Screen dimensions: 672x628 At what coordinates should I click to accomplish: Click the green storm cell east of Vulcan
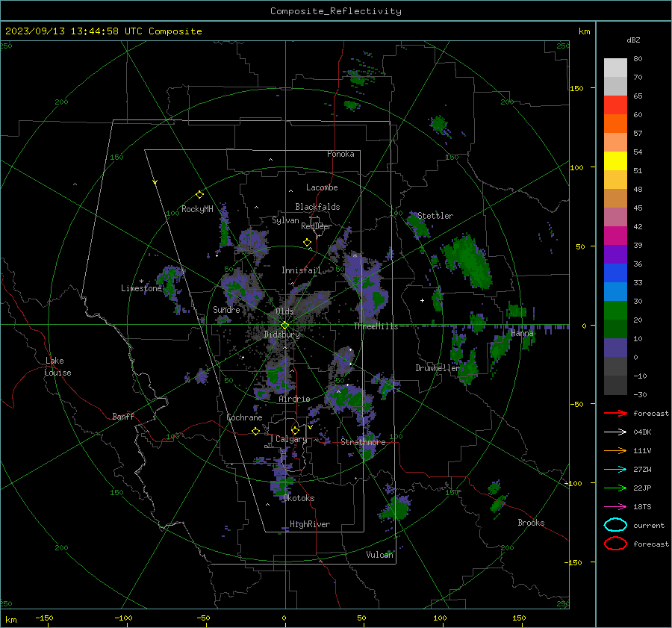pyautogui.click(x=395, y=508)
